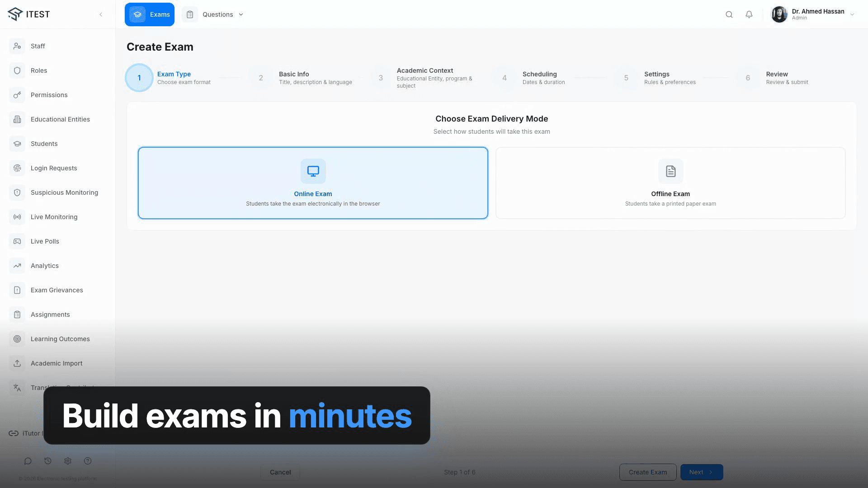The image size is (868, 488).
Task: Open Live Monitoring menu item
Action: coord(58,217)
